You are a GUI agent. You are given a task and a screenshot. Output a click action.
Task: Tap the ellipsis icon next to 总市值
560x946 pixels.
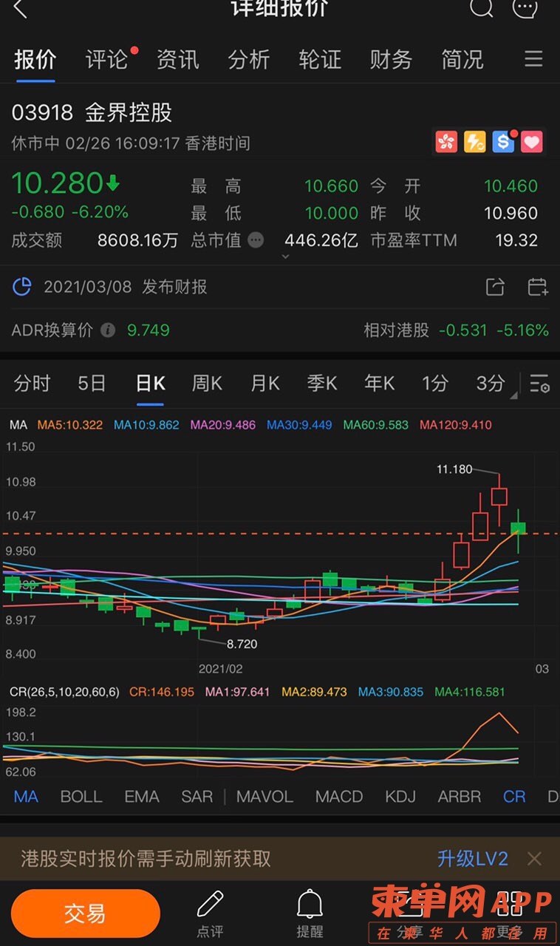(256, 240)
